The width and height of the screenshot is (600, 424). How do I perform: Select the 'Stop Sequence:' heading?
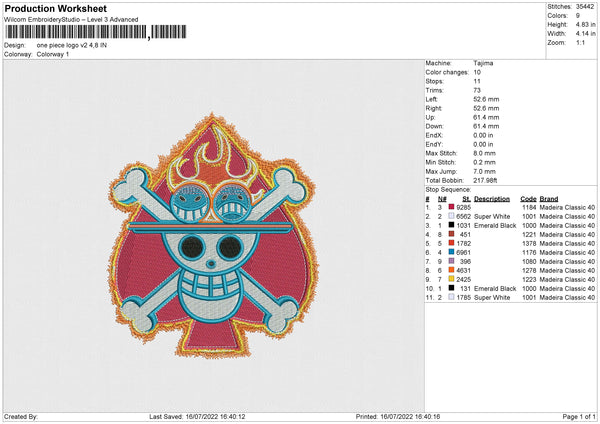(448, 190)
